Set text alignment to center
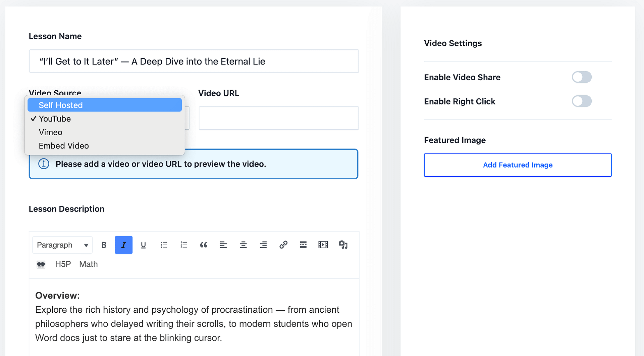Image resolution: width=644 pixels, height=356 pixels. (x=244, y=245)
